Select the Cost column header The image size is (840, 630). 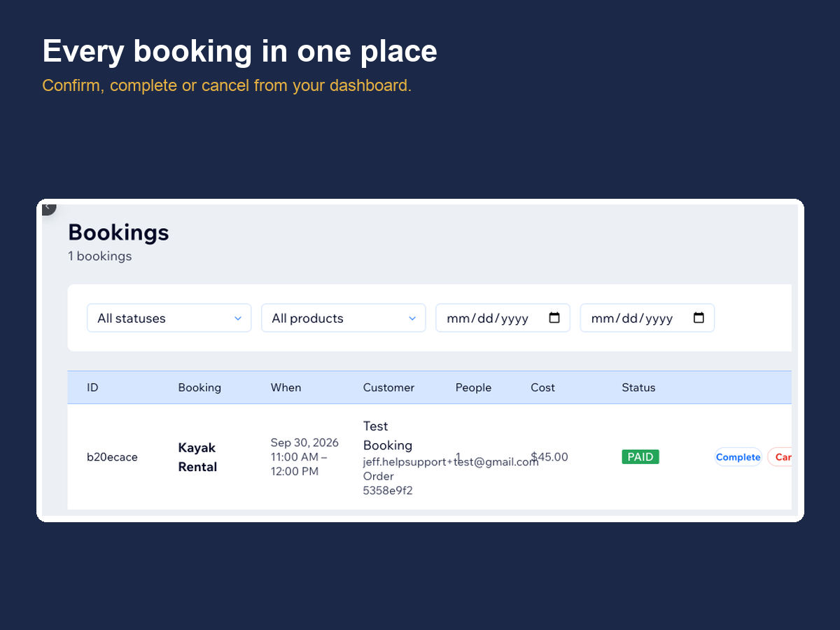point(542,387)
